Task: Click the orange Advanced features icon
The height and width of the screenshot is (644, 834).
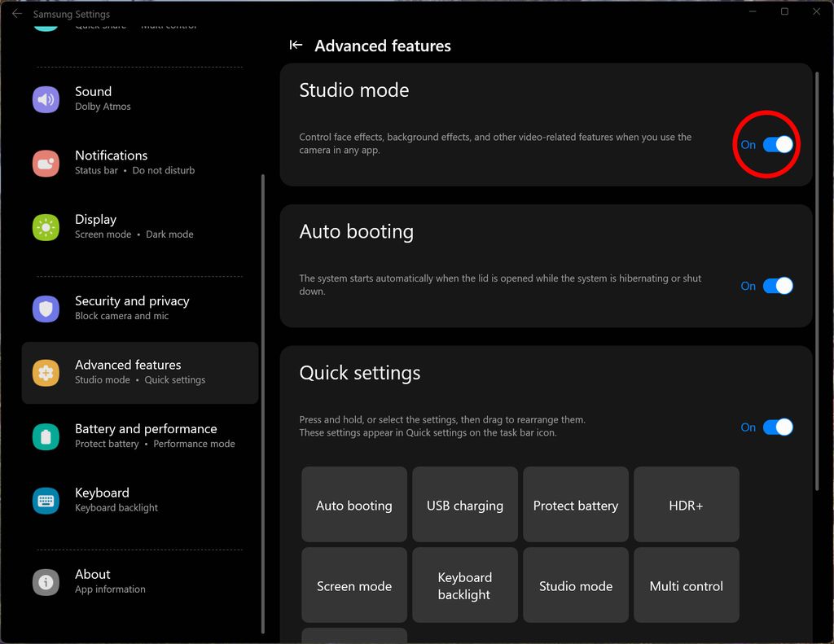Action: tap(46, 373)
